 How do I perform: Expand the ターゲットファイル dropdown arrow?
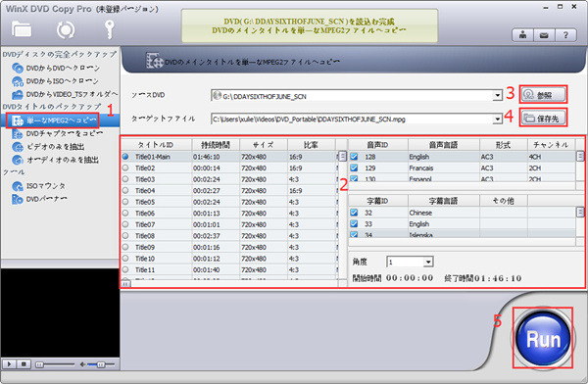(498, 120)
